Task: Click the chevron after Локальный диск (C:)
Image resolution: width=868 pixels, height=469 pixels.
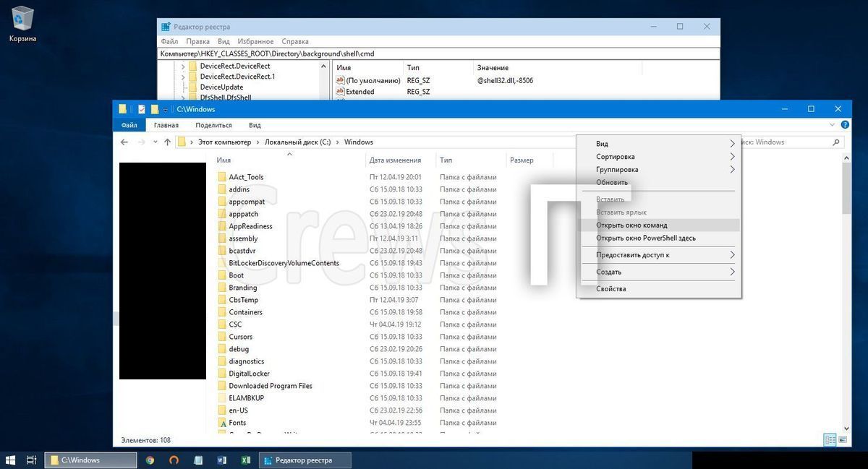Action: (337, 142)
